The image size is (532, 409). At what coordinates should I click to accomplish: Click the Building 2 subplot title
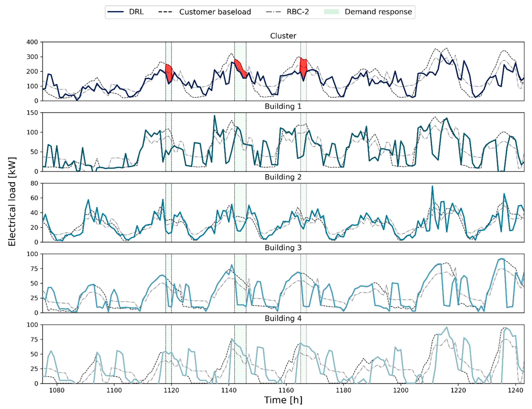283,177
